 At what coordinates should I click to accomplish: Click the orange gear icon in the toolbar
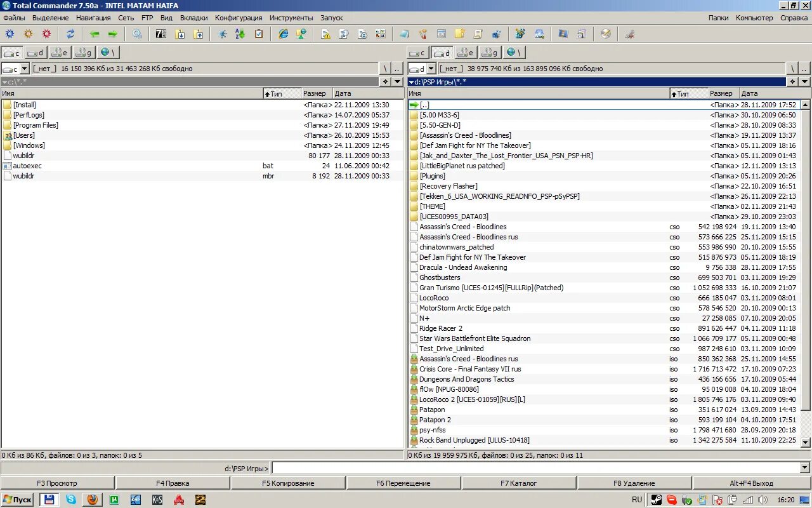(28, 34)
